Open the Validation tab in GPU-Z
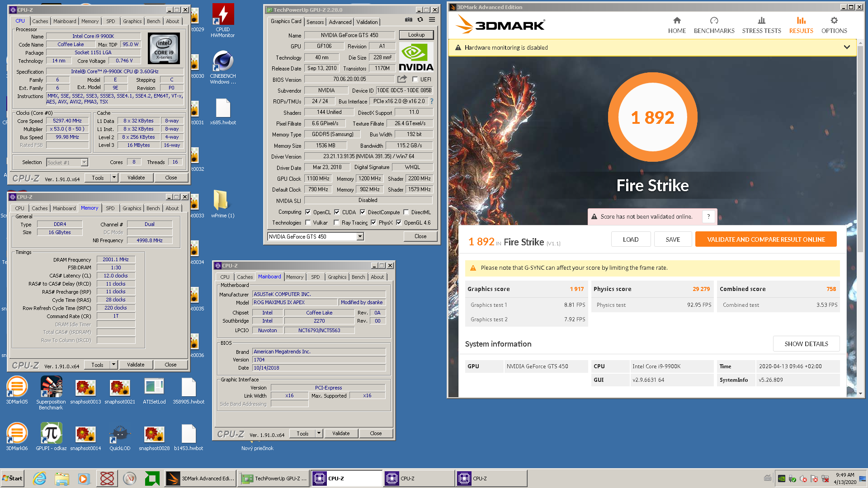 [x=367, y=22]
